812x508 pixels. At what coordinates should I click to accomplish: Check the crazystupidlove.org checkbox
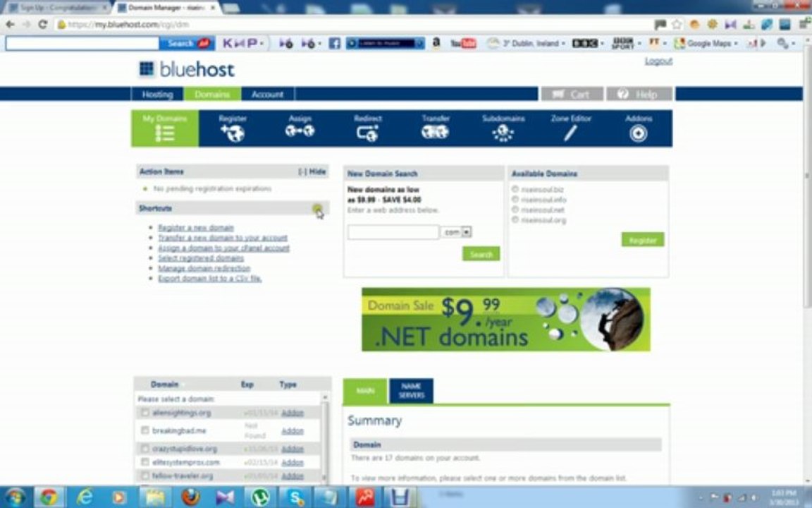145,449
